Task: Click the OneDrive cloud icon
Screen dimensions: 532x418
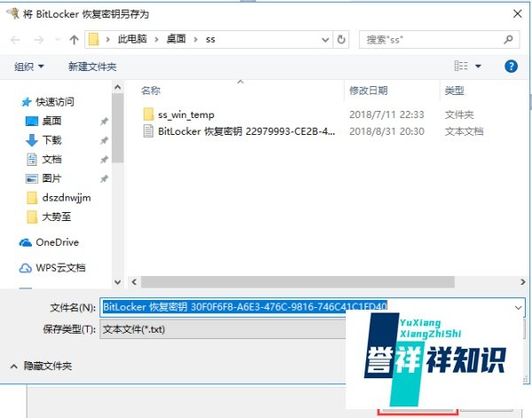Action: click(x=26, y=242)
